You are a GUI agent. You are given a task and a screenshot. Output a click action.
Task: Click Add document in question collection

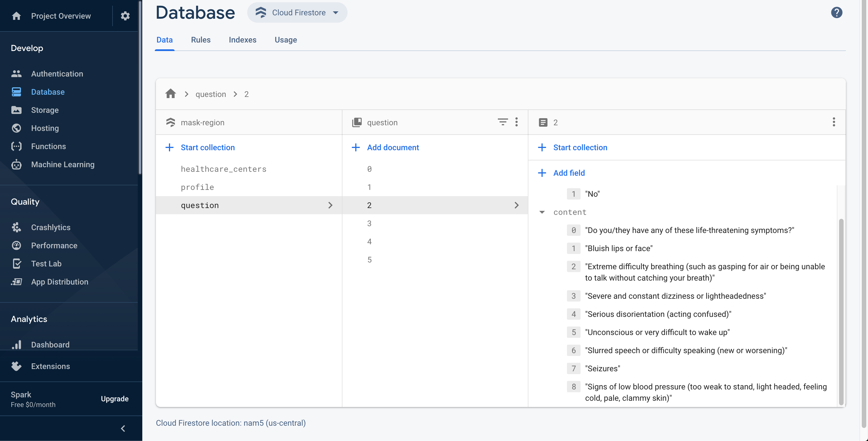click(393, 148)
